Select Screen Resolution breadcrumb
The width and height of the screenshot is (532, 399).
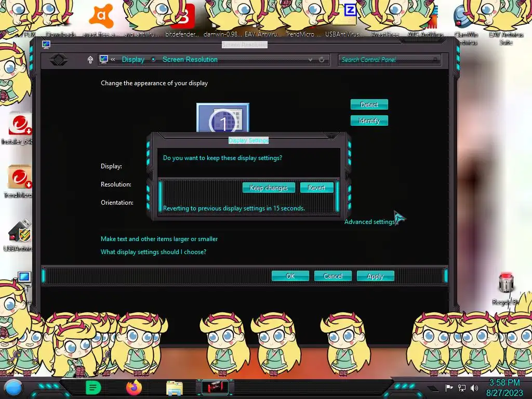pos(190,59)
